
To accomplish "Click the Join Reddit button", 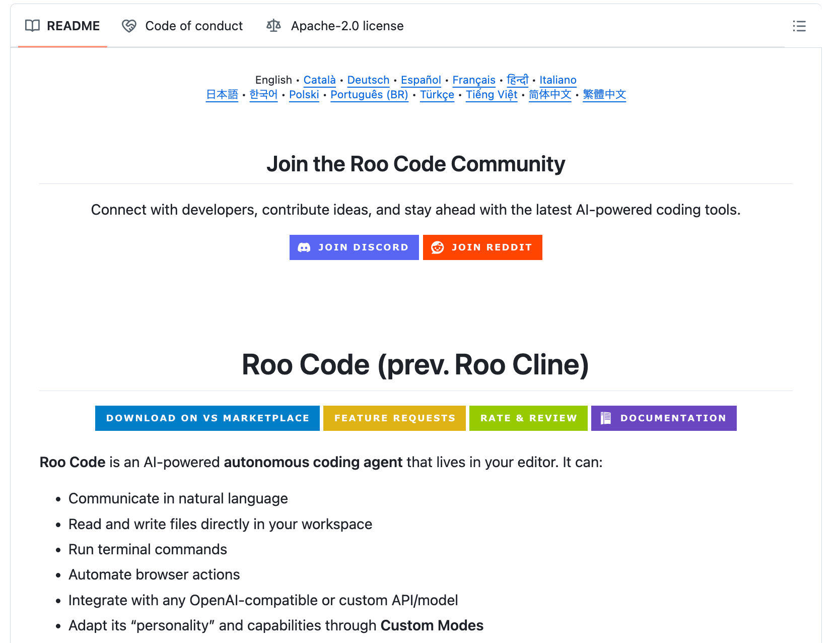I will point(482,247).
